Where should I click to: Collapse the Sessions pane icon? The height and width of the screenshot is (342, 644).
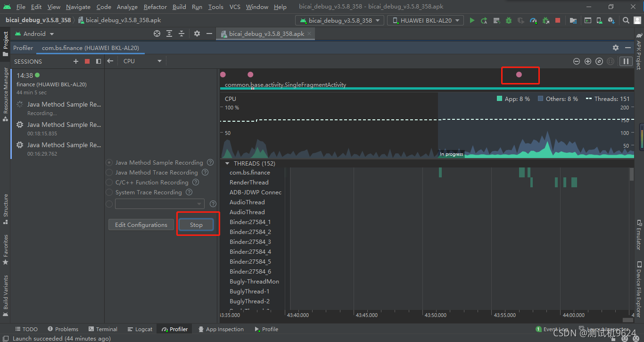point(99,61)
